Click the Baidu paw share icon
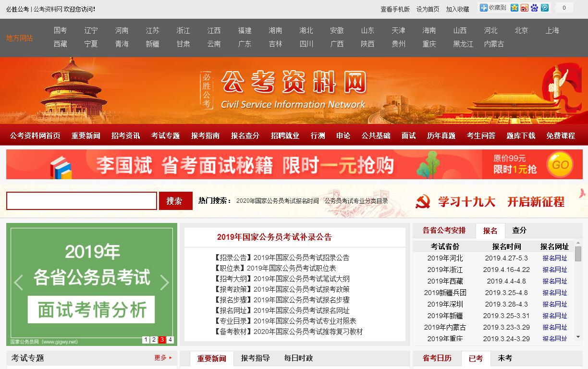The height and width of the screenshot is (369, 588). point(535,8)
